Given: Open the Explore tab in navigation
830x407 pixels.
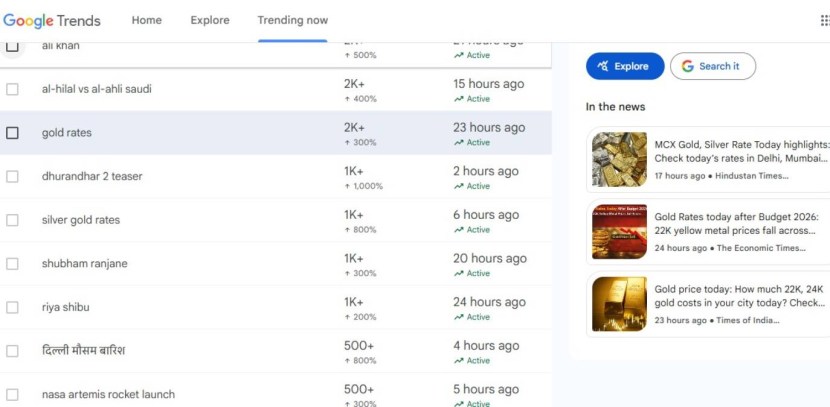Looking at the screenshot, I should 210,21.
